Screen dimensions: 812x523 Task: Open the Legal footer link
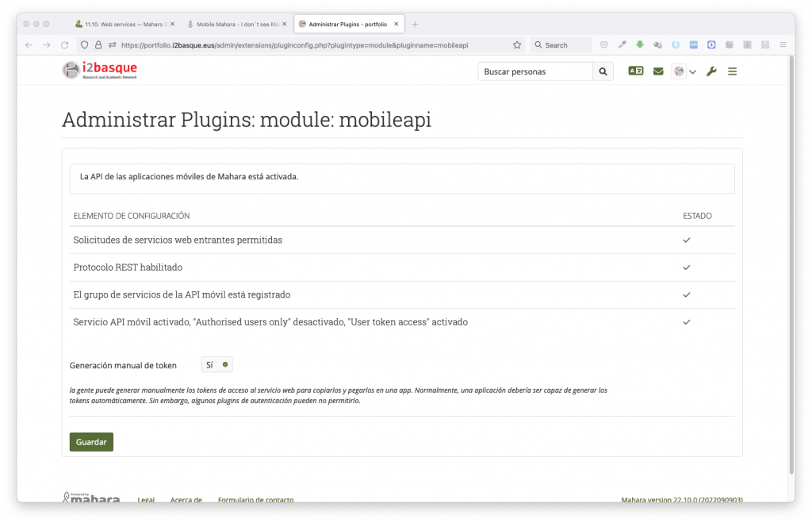(x=146, y=500)
